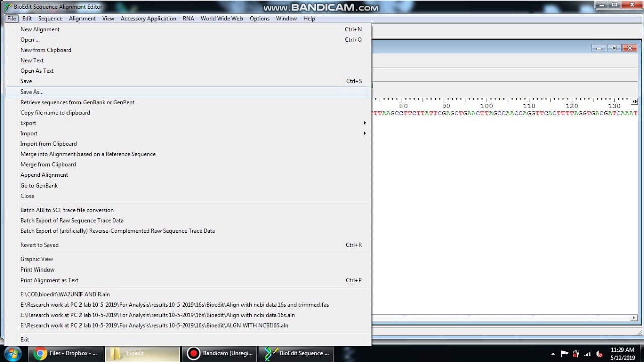Click the nucleotide sequence row
This screenshot has height=362, width=644.
505,113
